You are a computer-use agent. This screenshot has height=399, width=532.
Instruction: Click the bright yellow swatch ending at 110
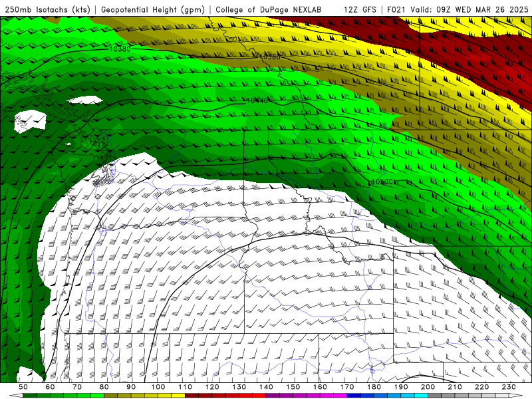[x=178, y=396]
